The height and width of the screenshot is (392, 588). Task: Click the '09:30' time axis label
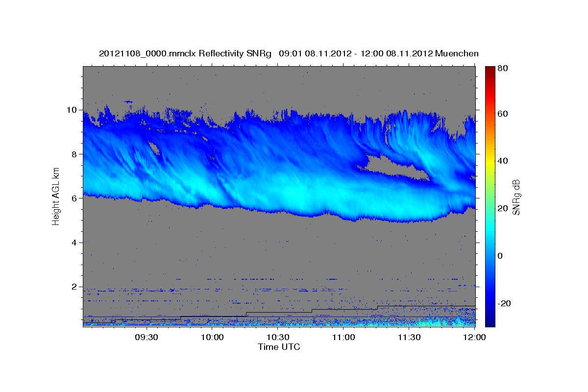[x=146, y=337]
